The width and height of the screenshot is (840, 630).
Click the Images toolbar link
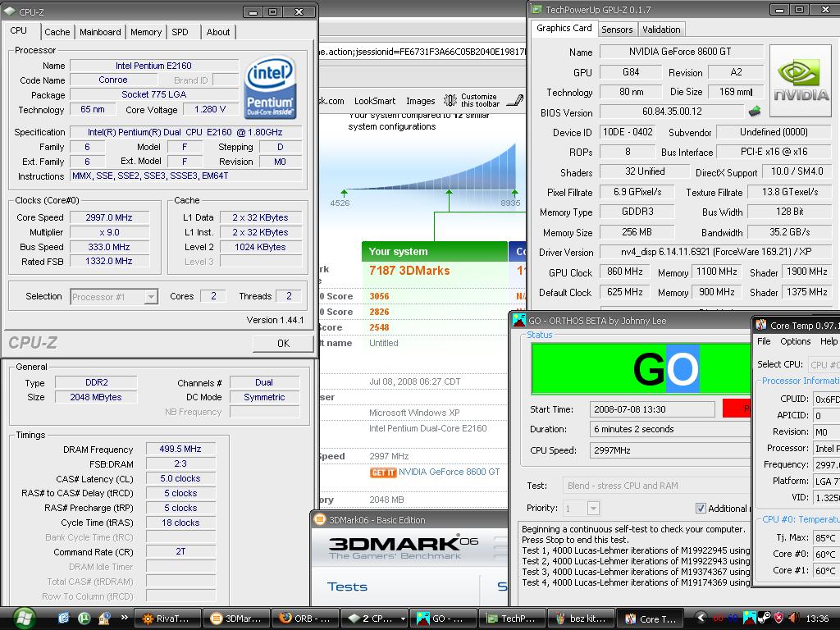coord(421,101)
